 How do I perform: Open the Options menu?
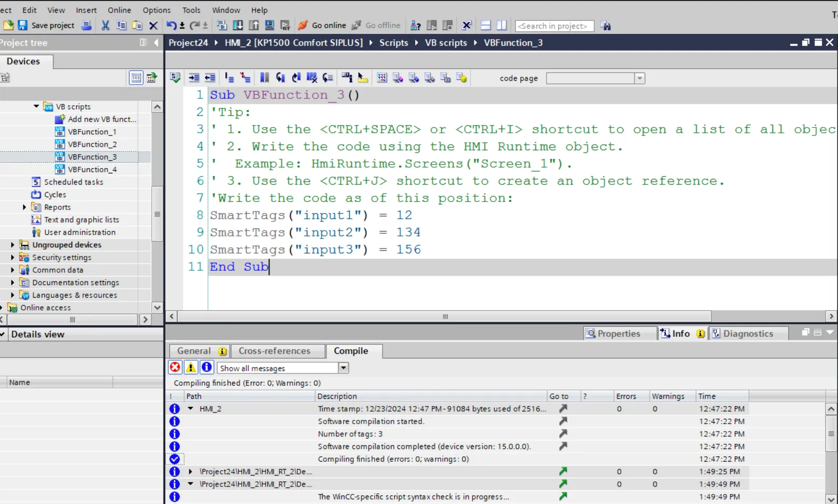156,10
